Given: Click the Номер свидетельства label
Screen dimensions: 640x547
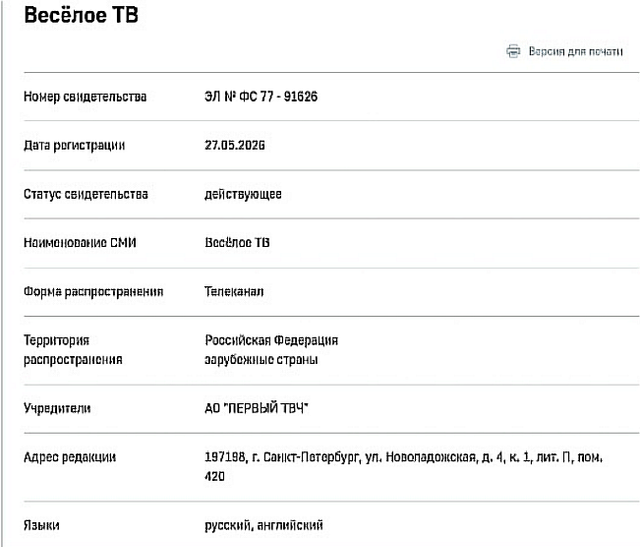Looking at the screenshot, I should pos(85,97).
